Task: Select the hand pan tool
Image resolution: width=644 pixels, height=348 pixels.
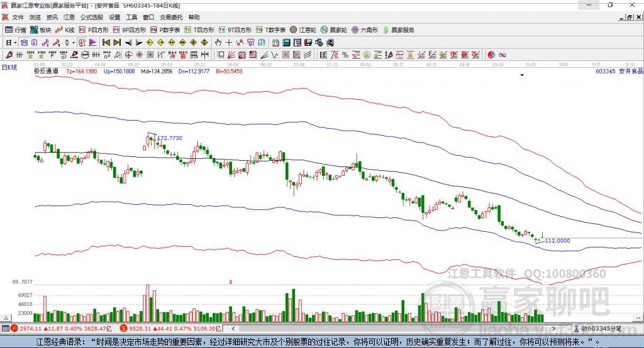Action: click(218, 43)
